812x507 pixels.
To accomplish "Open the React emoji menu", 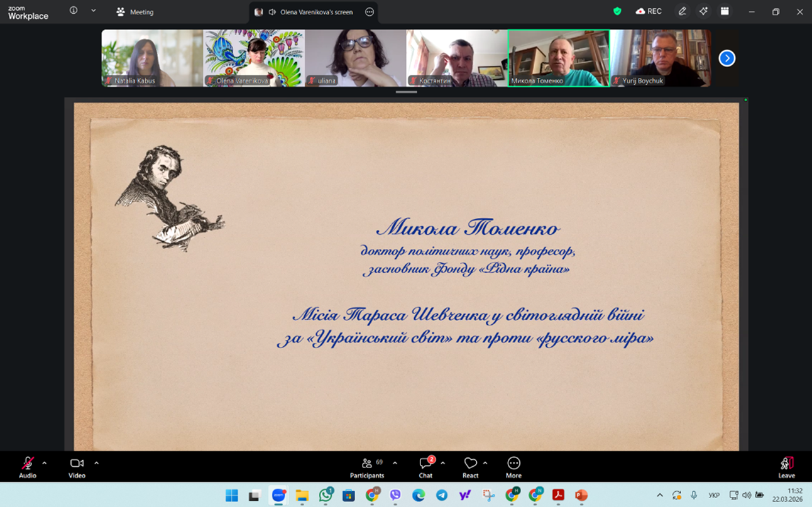I will tap(470, 466).
